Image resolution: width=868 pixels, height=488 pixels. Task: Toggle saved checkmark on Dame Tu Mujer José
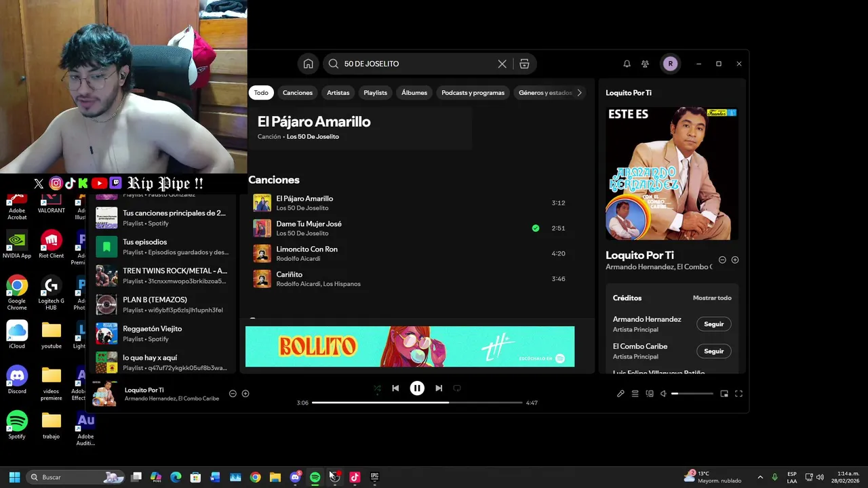(x=536, y=228)
